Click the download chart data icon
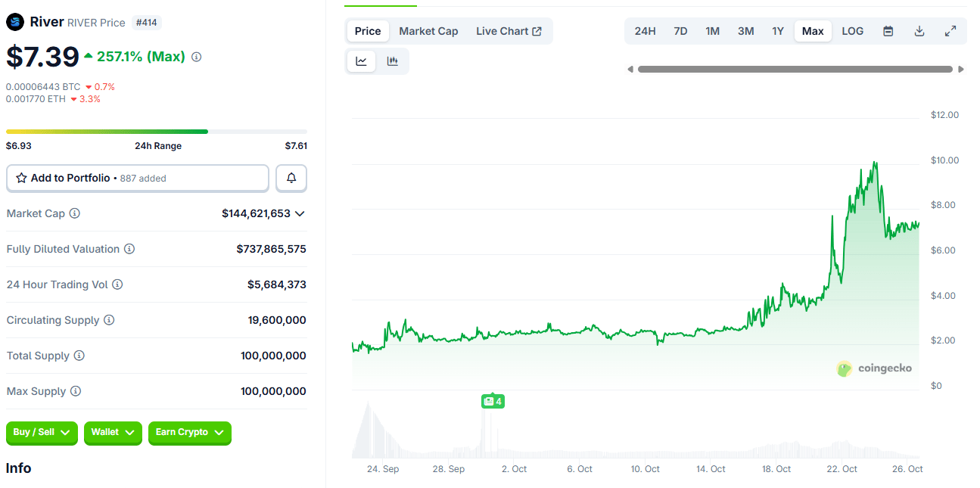The height and width of the screenshot is (488, 980). click(919, 31)
